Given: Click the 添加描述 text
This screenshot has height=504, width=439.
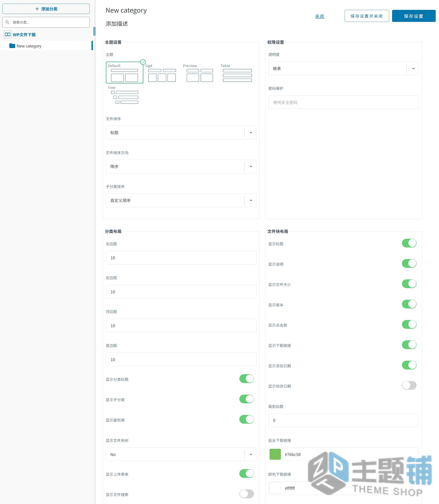Looking at the screenshot, I should click(x=117, y=24).
